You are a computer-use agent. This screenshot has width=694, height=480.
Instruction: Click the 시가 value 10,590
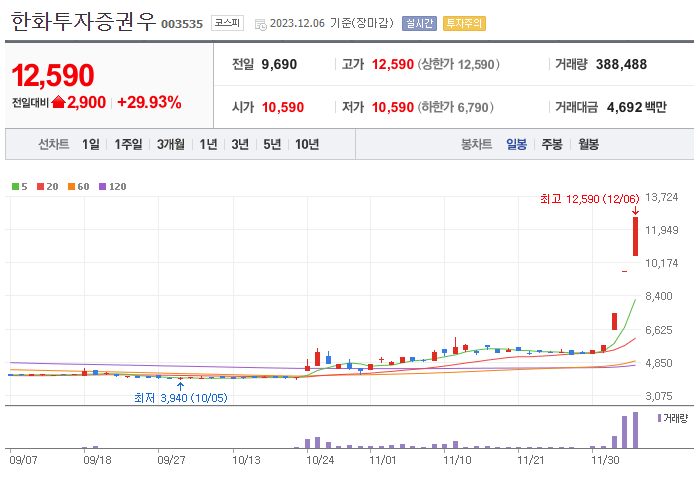[x=283, y=107]
